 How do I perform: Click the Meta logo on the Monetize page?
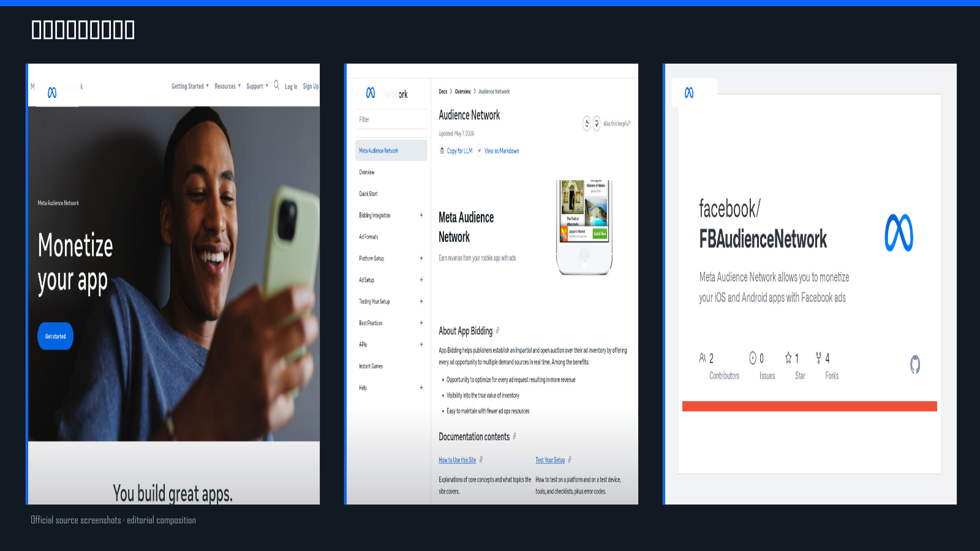point(52,92)
